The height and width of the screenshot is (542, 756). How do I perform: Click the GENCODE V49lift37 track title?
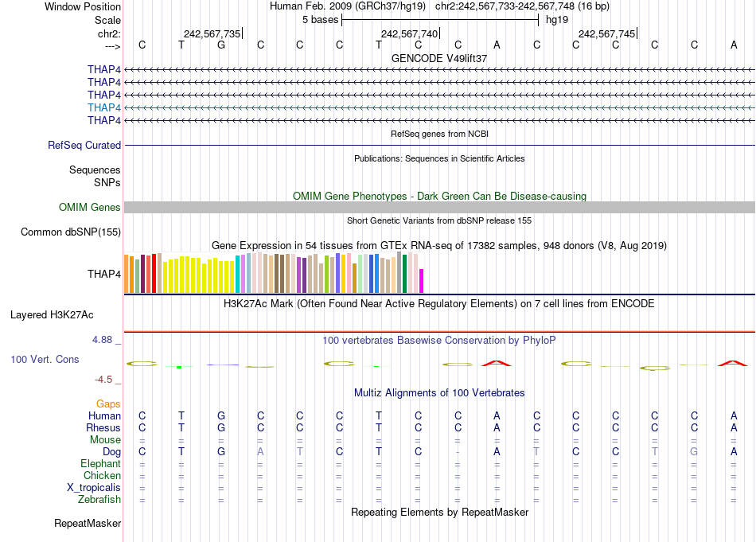pyautogui.click(x=439, y=58)
